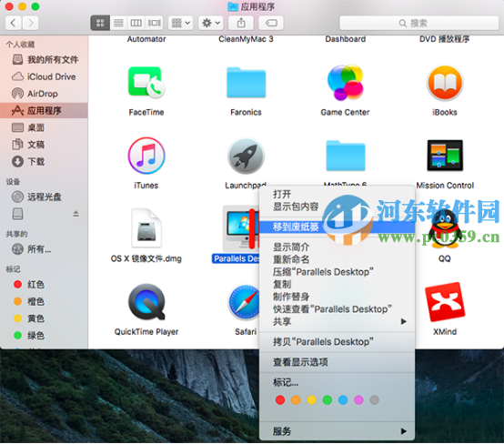Choose 显示包内容 in the context menu
504x444 pixels.
337,207
